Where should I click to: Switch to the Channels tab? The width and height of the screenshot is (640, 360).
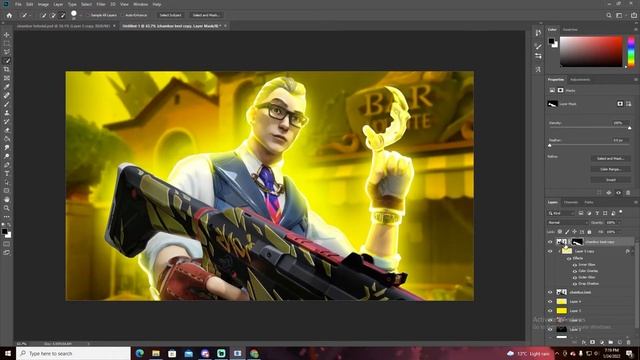[x=571, y=202]
